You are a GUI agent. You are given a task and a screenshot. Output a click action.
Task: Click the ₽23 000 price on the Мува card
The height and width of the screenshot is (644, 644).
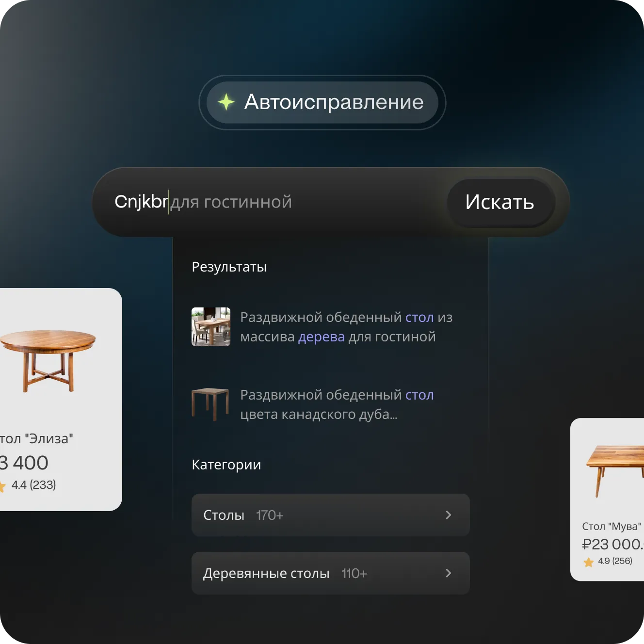pyautogui.click(x=612, y=545)
